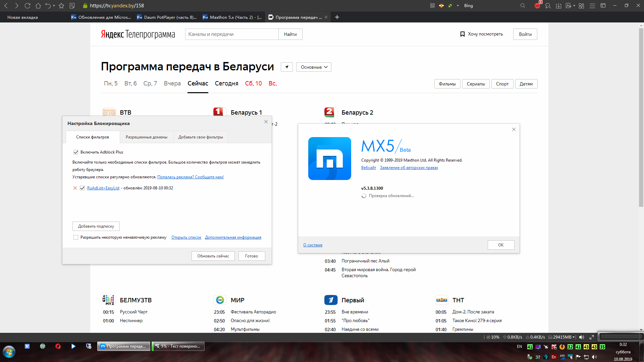Go back with the browser back arrow

(x=6, y=6)
